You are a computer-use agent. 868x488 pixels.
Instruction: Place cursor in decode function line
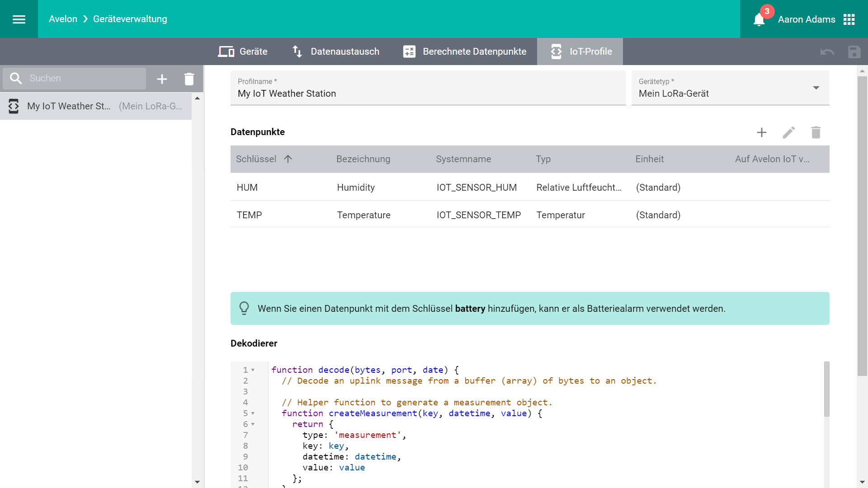tap(365, 370)
